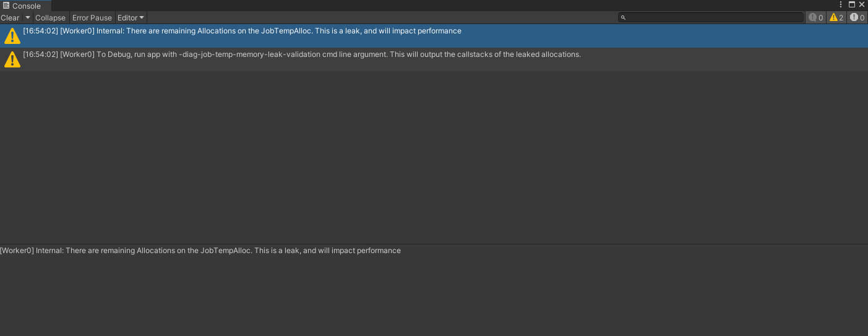Open the Editor dropdown
This screenshot has width=868, height=336.
(131, 18)
